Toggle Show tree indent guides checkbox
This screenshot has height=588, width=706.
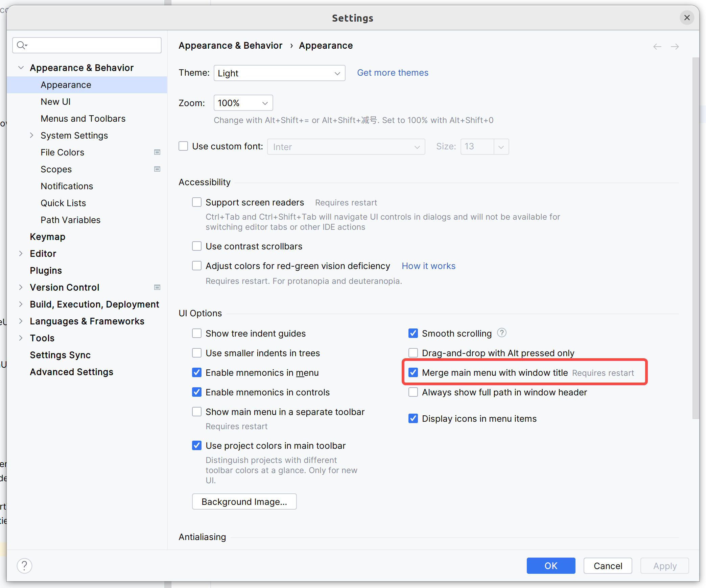tap(197, 333)
